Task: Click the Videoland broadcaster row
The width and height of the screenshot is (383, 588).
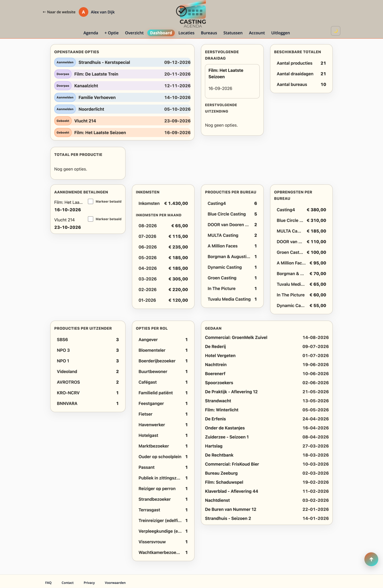Action: point(88,371)
